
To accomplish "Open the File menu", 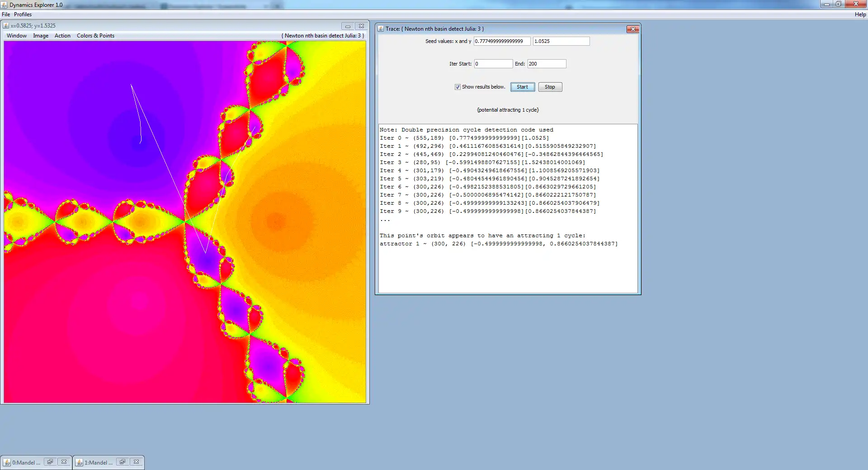I will [x=6, y=14].
